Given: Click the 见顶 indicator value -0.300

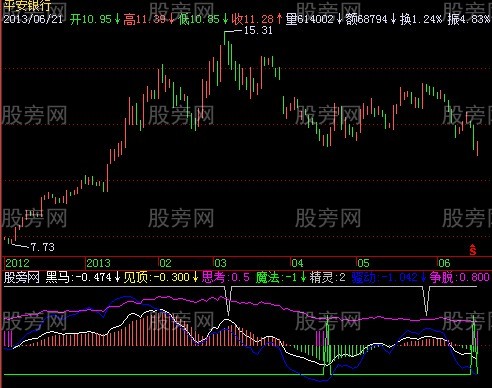Looking at the screenshot, I should [x=157, y=277].
